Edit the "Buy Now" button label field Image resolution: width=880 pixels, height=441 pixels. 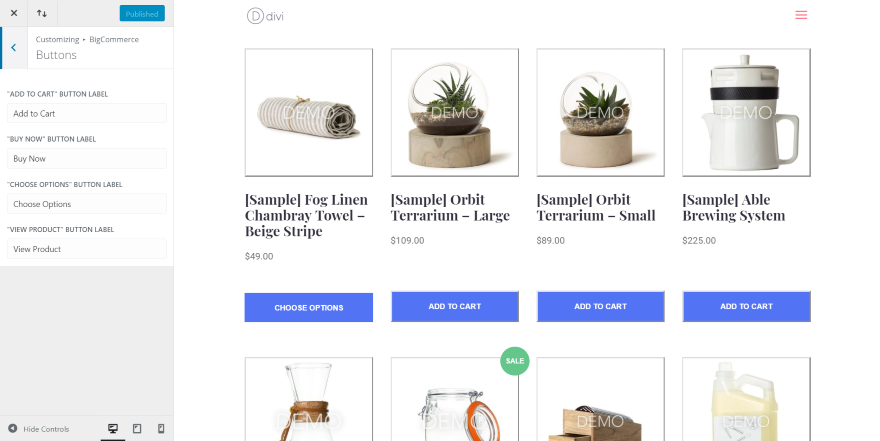click(x=87, y=159)
